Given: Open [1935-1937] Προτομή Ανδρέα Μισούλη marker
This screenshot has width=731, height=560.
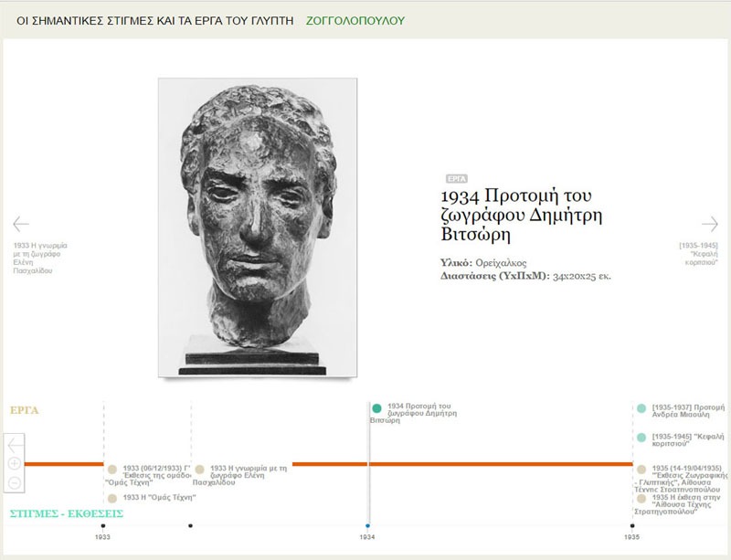Looking at the screenshot, I should [641, 408].
